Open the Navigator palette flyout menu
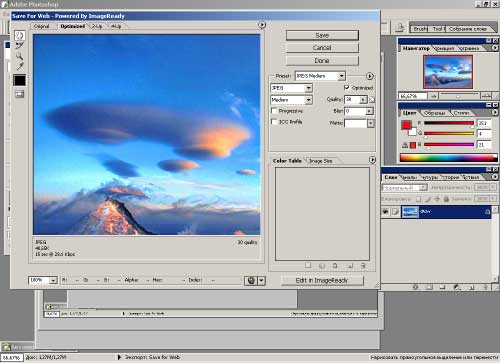The width and height of the screenshot is (500, 363). (495, 48)
